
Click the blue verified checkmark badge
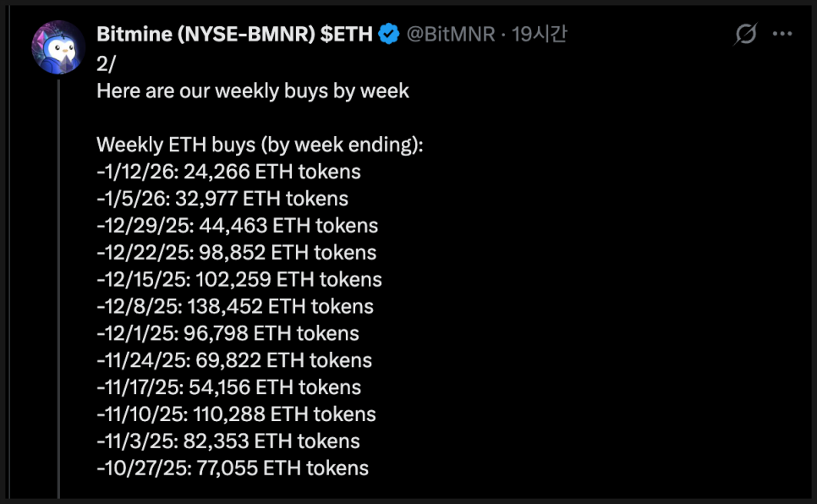tap(389, 35)
